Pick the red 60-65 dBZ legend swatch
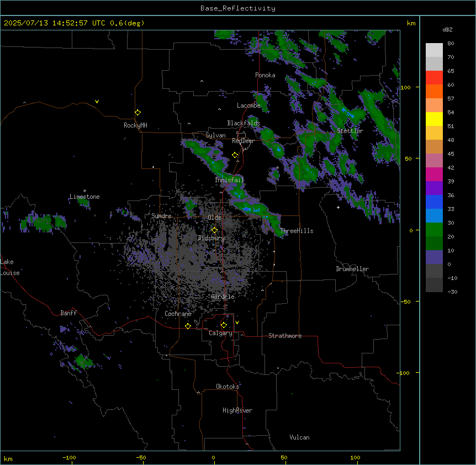 [x=434, y=78]
